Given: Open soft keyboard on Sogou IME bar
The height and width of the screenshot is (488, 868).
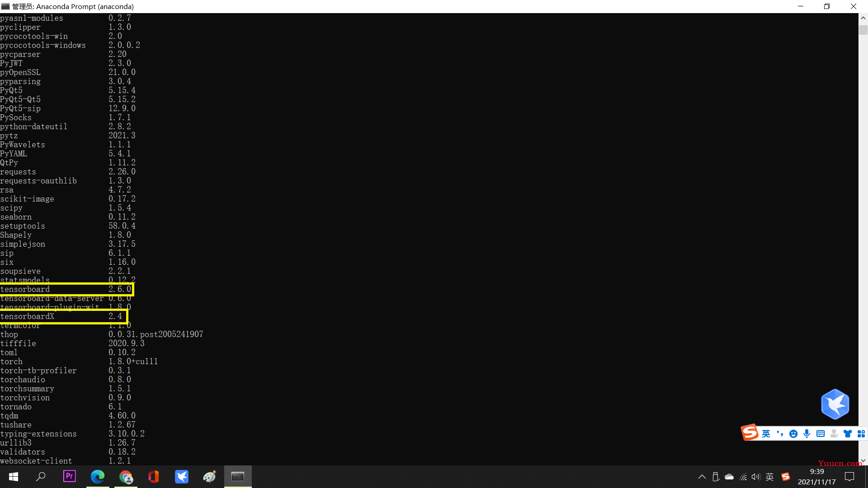Looking at the screenshot, I should [x=821, y=434].
